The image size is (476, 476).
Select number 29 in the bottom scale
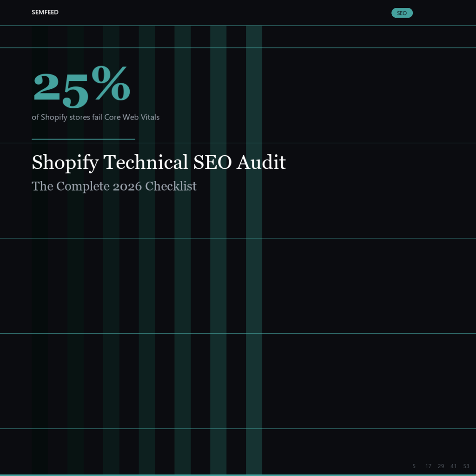(441, 466)
